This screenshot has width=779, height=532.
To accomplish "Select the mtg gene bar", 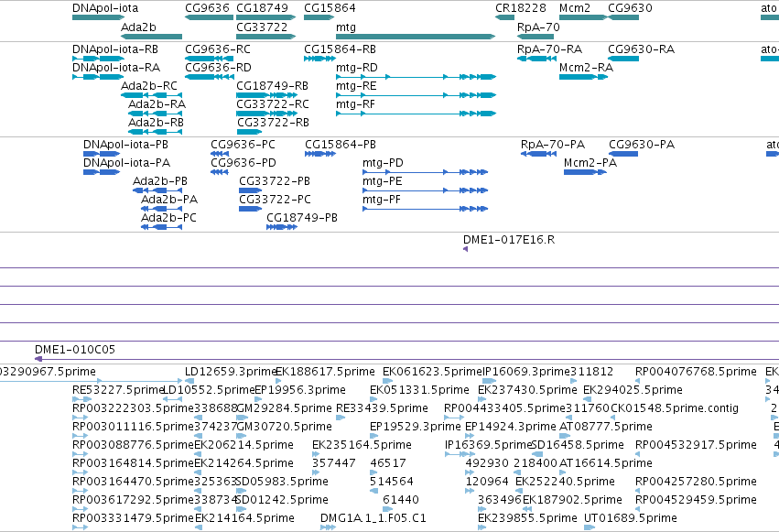I will coord(416,37).
